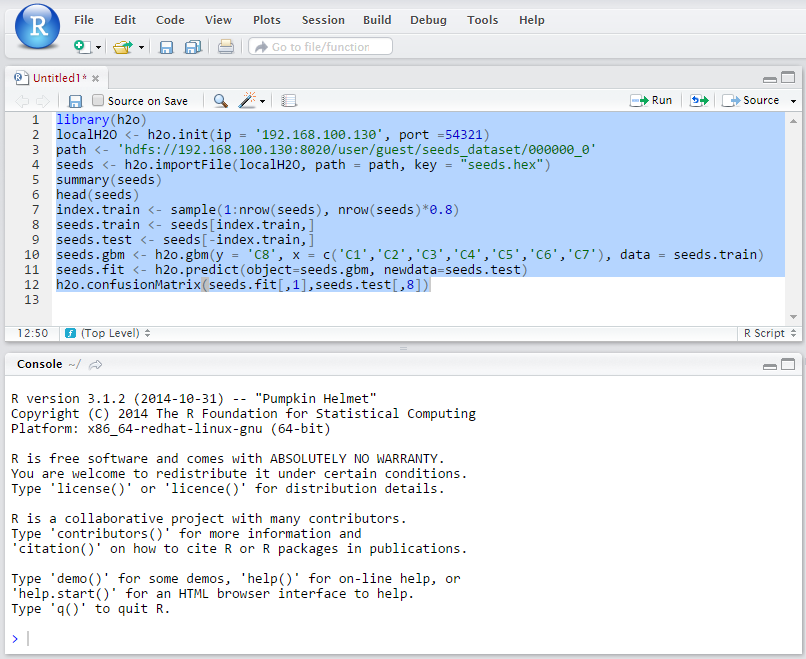This screenshot has width=806, height=659.
Task: Click the Go to file/function search field
Action: (x=320, y=46)
